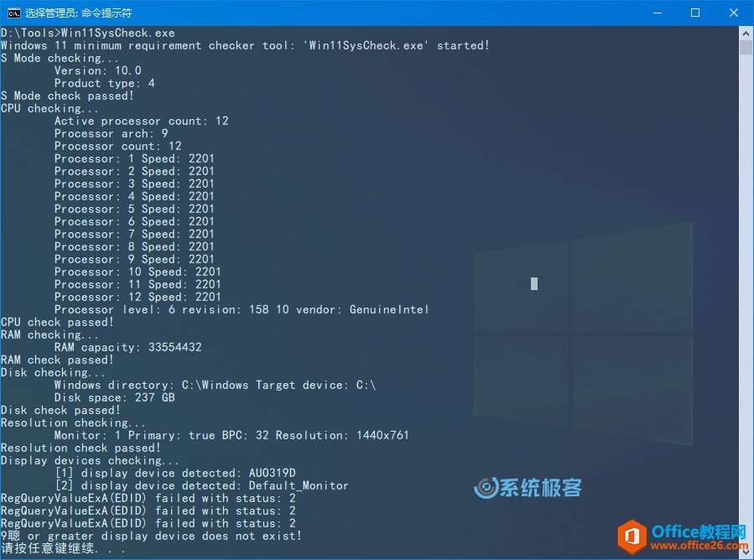Click the 'Processor arch: 9' line
The image size is (754, 560).
[x=111, y=133]
